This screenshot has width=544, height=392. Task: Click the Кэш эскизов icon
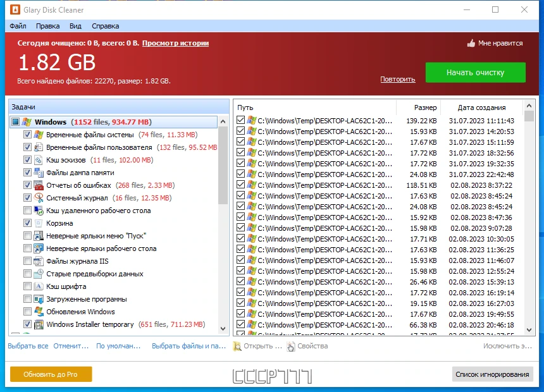click(39, 160)
